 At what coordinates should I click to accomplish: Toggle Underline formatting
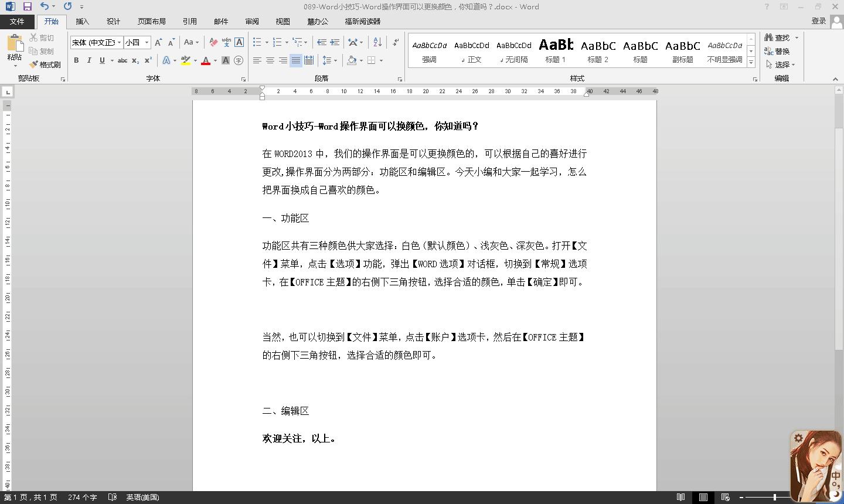click(x=102, y=60)
